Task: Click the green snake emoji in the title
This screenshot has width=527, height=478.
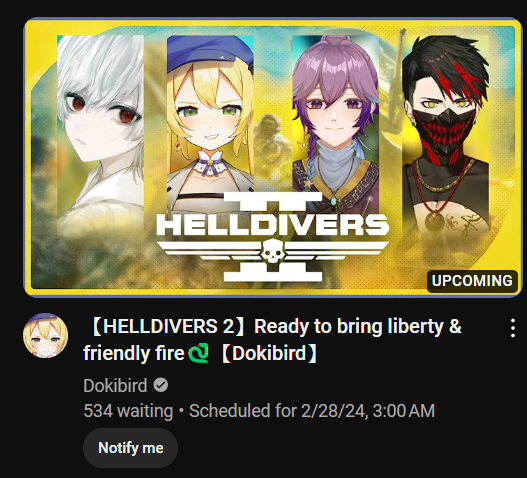Action: (198, 353)
